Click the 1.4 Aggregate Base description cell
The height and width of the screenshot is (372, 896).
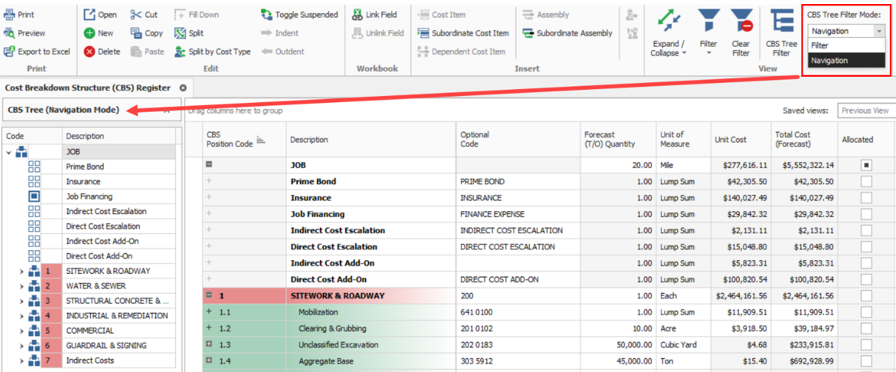point(371,362)
